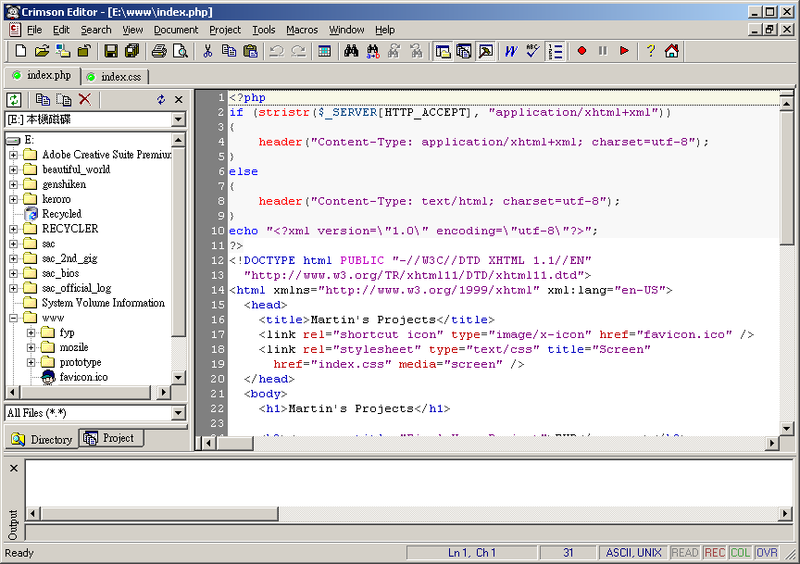Open the drive selection dropdown

point(178,119)
